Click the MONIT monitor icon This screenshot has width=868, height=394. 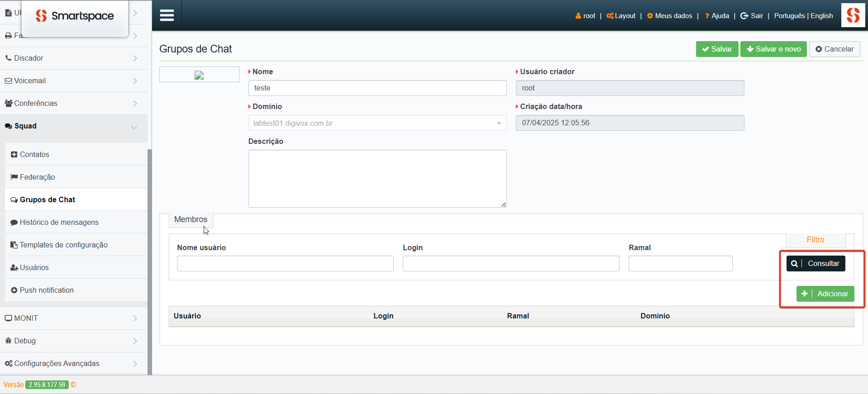(x=8, y=318)
